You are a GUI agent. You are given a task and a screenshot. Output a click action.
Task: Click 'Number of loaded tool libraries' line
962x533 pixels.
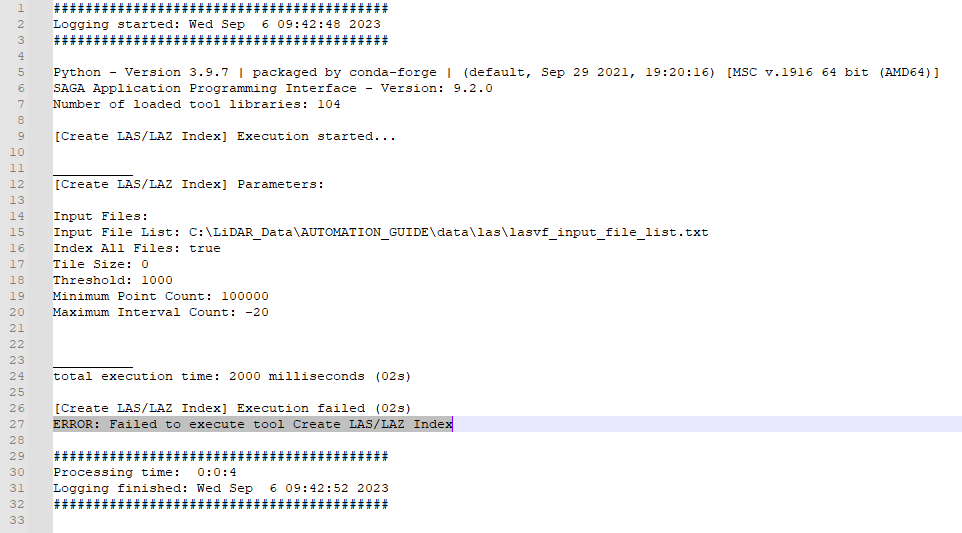[x=196, y=104]
